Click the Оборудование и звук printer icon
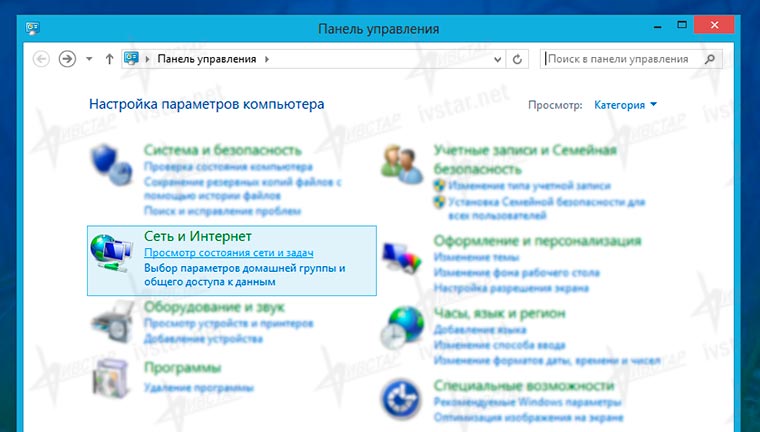The height and width of the screenshot is (432, 760). (x=112, y=322)
